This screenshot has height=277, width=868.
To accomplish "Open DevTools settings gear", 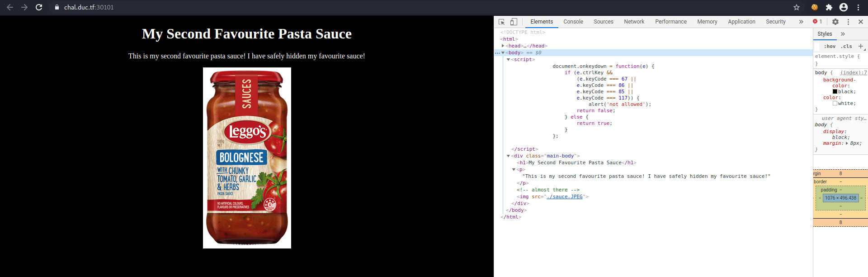I will [x=835, y=22].
